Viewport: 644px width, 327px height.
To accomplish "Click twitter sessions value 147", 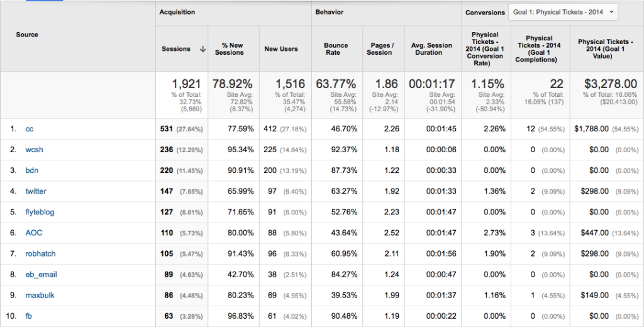I will pos(166,191).
